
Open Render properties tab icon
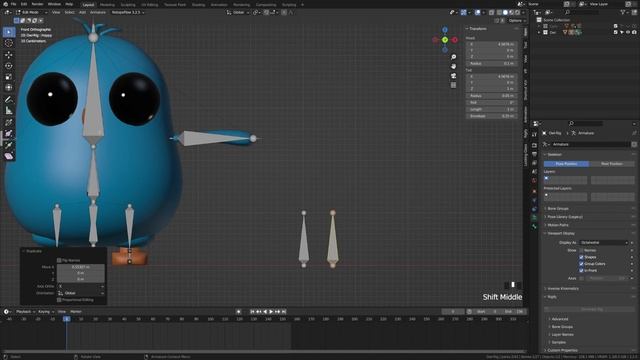534,145
